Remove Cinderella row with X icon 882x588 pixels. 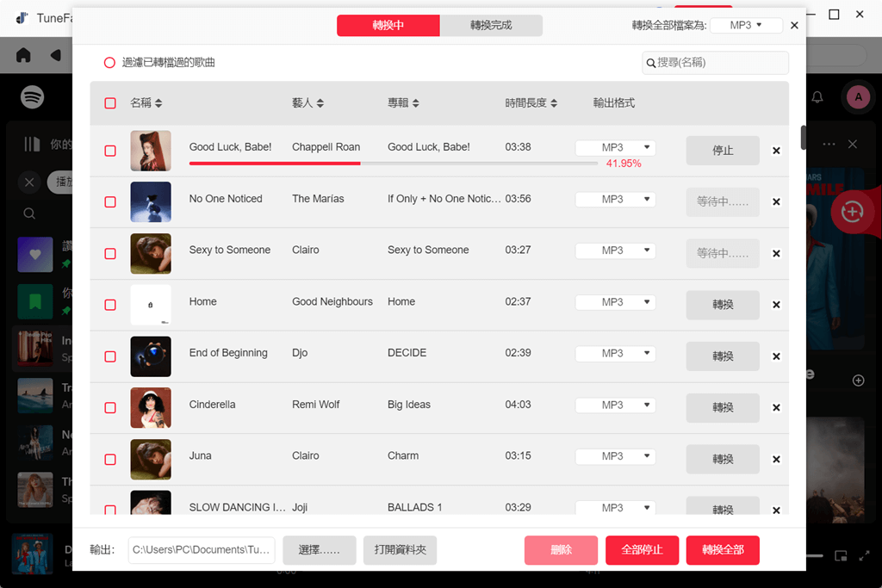(x=776, y=407)
